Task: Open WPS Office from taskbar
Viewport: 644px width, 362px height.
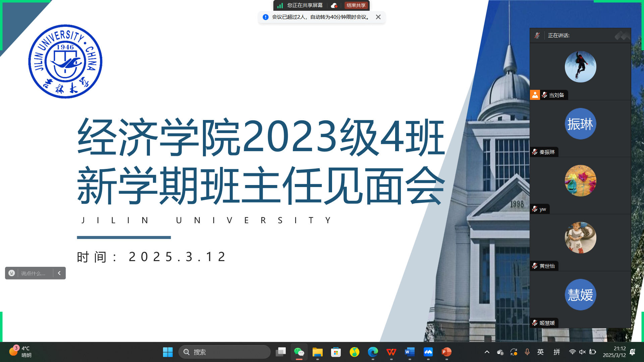Action: (x=391, y=352)
